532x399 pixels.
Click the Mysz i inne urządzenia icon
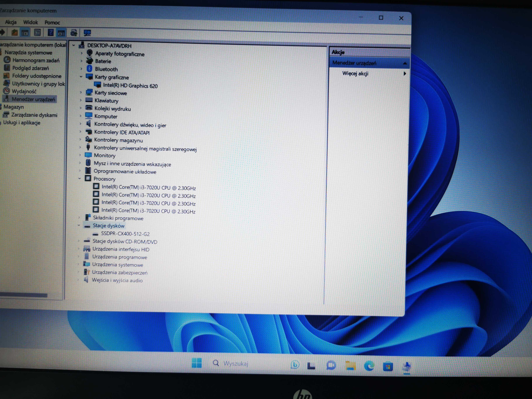88,163
